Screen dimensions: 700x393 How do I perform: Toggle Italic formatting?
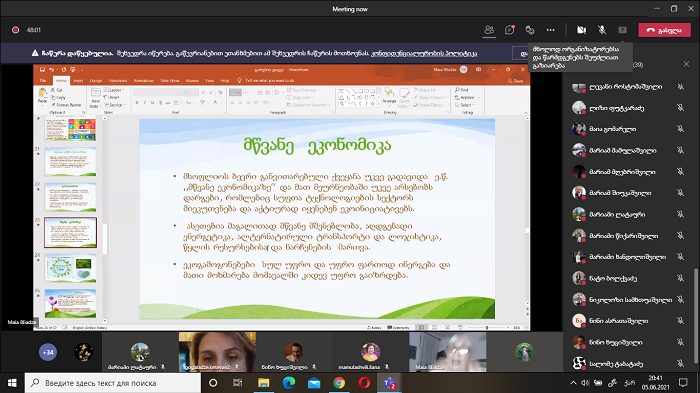[x=145, y=103]
